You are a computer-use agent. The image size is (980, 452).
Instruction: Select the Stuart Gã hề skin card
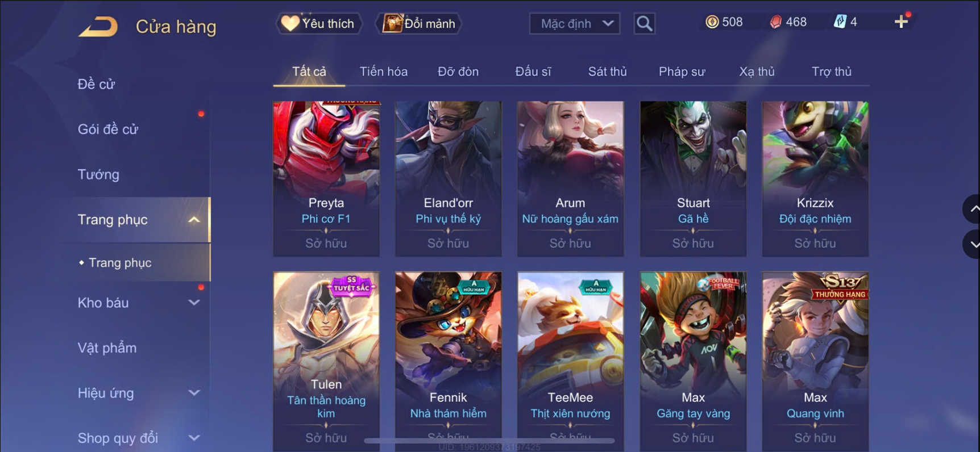693,178
